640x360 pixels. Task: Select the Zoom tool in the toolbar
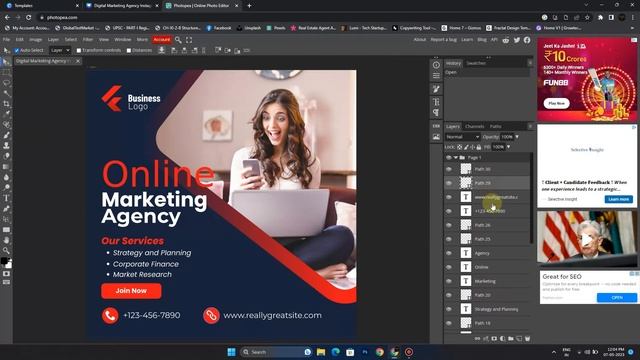(6, 251)
